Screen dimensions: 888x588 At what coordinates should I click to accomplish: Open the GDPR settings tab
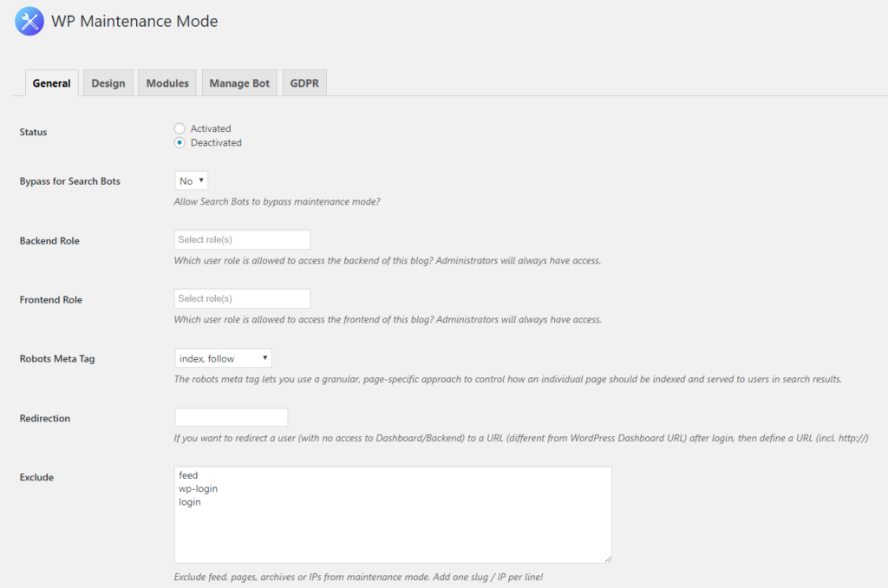pos(304,82)
